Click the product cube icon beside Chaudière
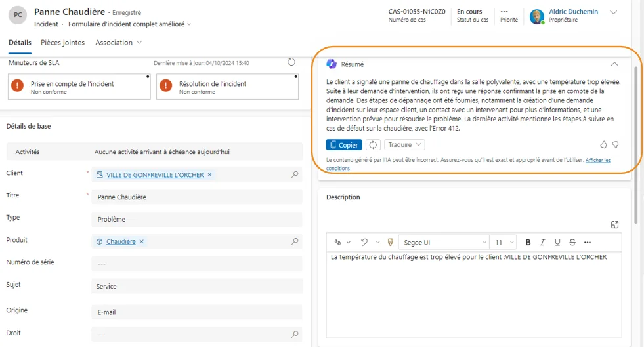644x347 pixels. (x=99, y=241)
